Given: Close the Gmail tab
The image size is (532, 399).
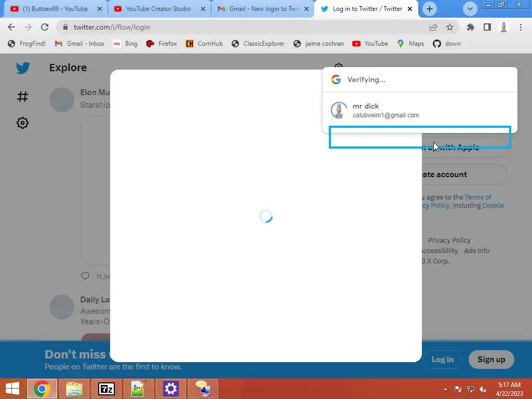Looking at the screenshot, I should coord(307,9).
